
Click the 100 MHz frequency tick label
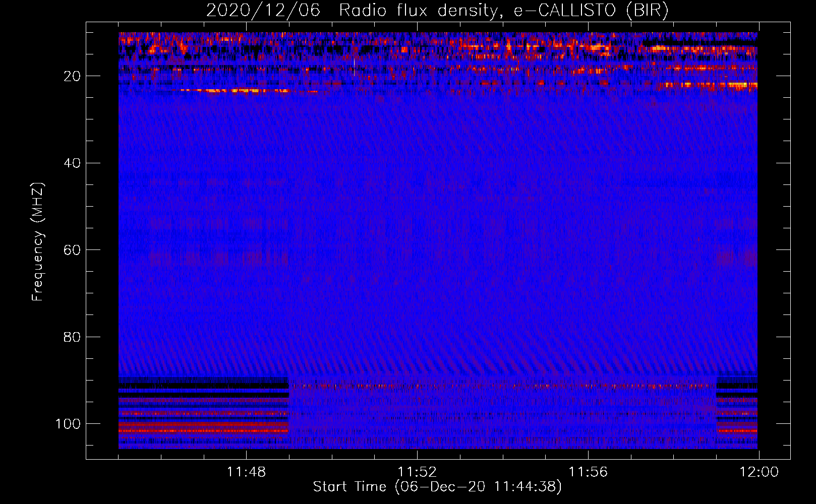68,424
